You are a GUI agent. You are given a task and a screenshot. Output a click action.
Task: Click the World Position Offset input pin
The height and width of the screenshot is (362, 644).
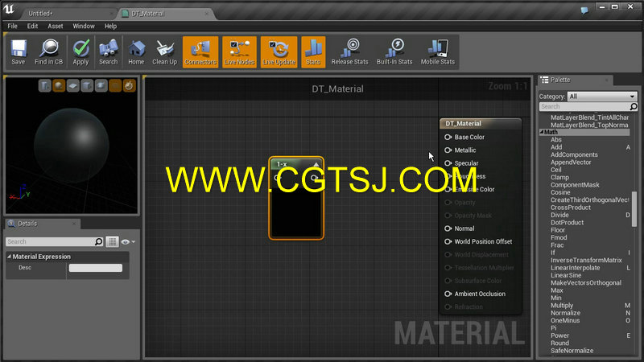pos(448,242)
